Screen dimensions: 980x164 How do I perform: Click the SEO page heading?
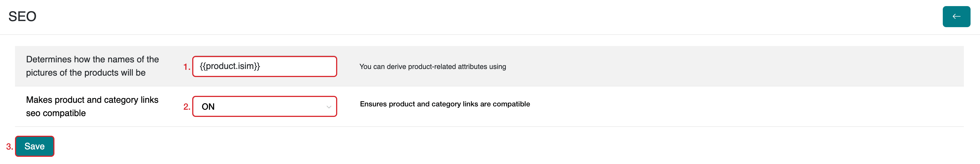pyautogui.click(x=22, y=16)
